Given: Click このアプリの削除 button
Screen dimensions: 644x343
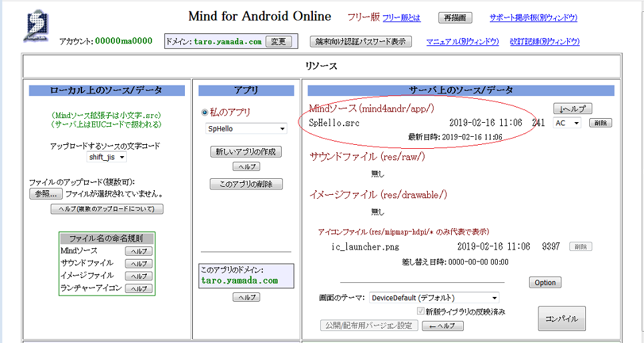Looking at the screenshot, I should coord(246,184).
